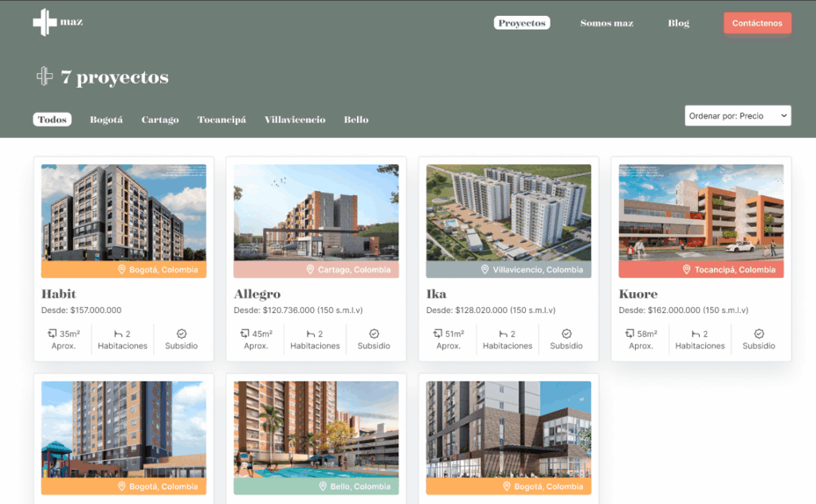
Task: Click the location pin on Tocancipá banner
Action: [x=687, y=270]
